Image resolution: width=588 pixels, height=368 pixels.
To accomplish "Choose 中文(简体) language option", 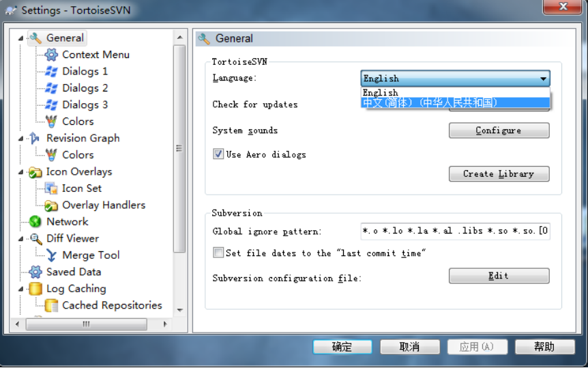I will 455,102.
